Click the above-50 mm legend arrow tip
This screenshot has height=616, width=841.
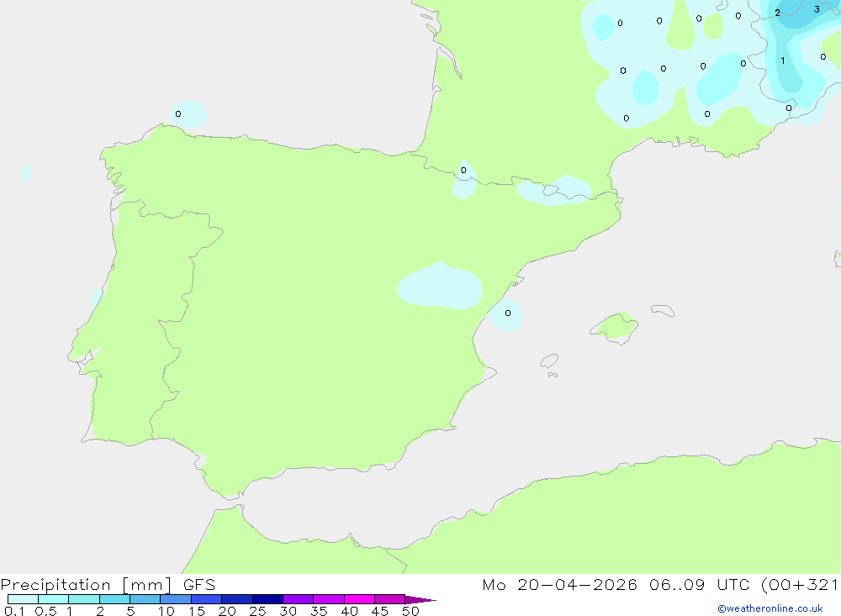point(420,600)
